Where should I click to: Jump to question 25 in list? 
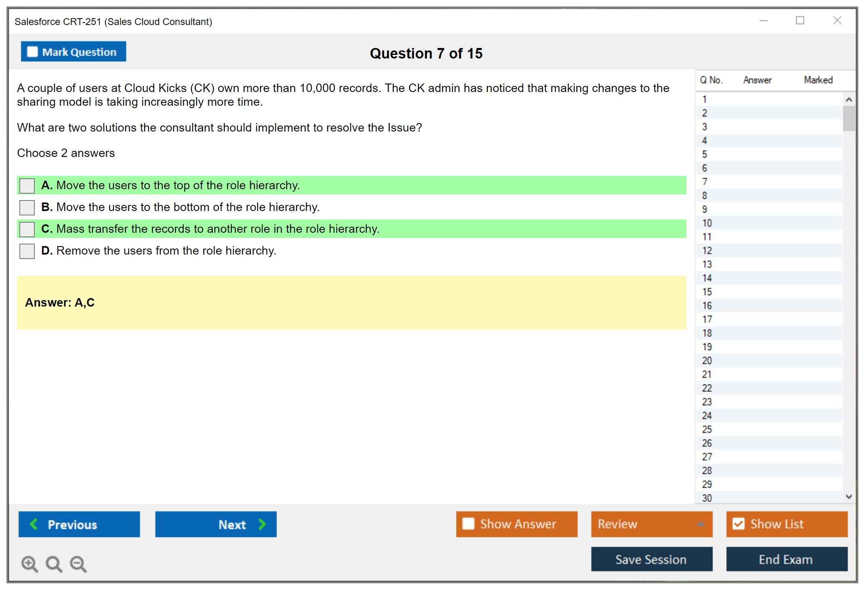click(707, 429)
